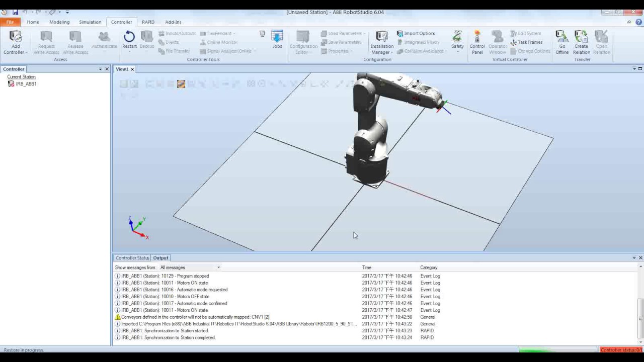Viewport: 644px width, 362px height.
Task: Click Open Relation
Action: click(x=601, y=42)
